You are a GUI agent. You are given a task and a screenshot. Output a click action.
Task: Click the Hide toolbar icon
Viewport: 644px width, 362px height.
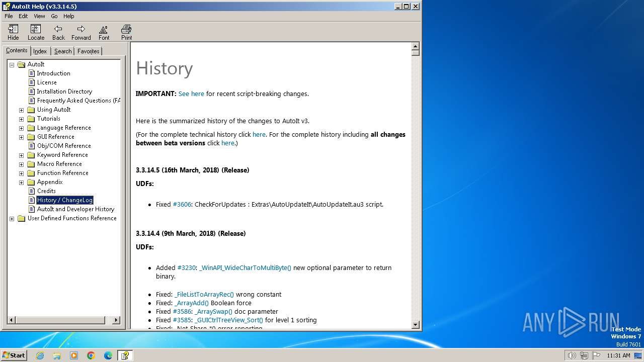click(x=13, y=32)
